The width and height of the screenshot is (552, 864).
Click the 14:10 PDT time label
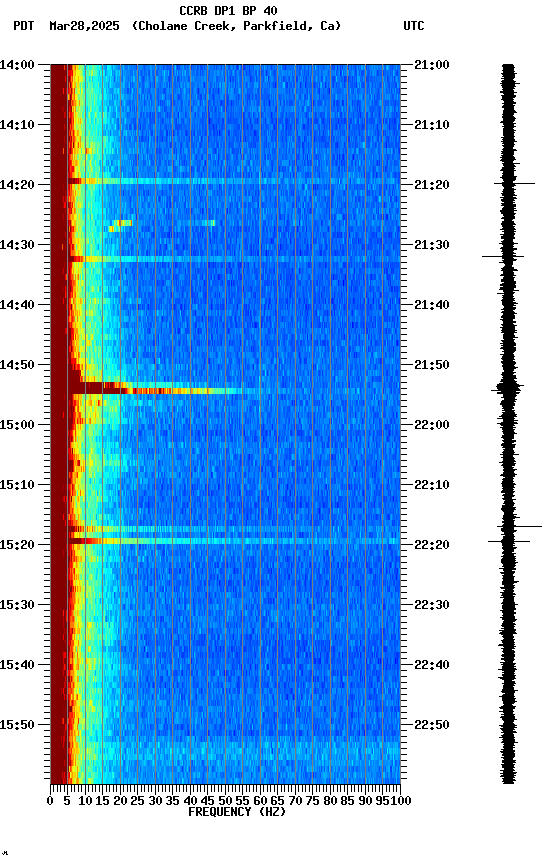tap(17, 125)
